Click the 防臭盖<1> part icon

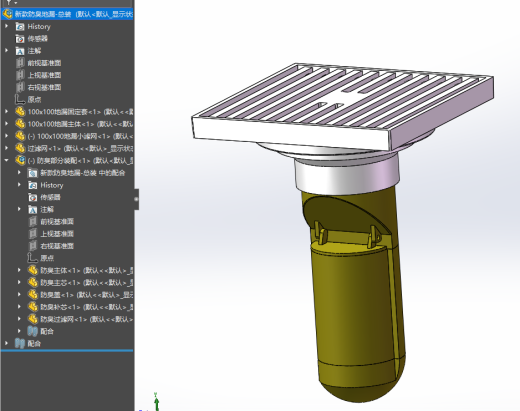pos(33,295)
